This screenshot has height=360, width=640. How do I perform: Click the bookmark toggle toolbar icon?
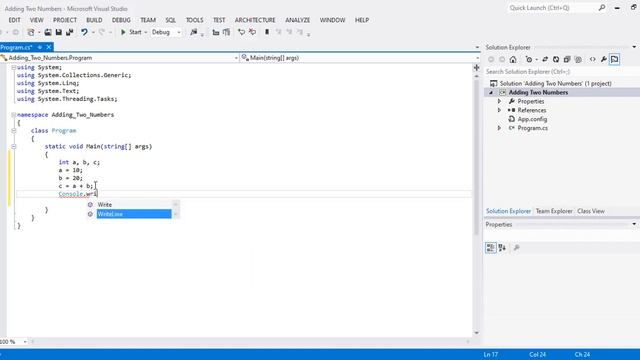click(x=267, y=32)
